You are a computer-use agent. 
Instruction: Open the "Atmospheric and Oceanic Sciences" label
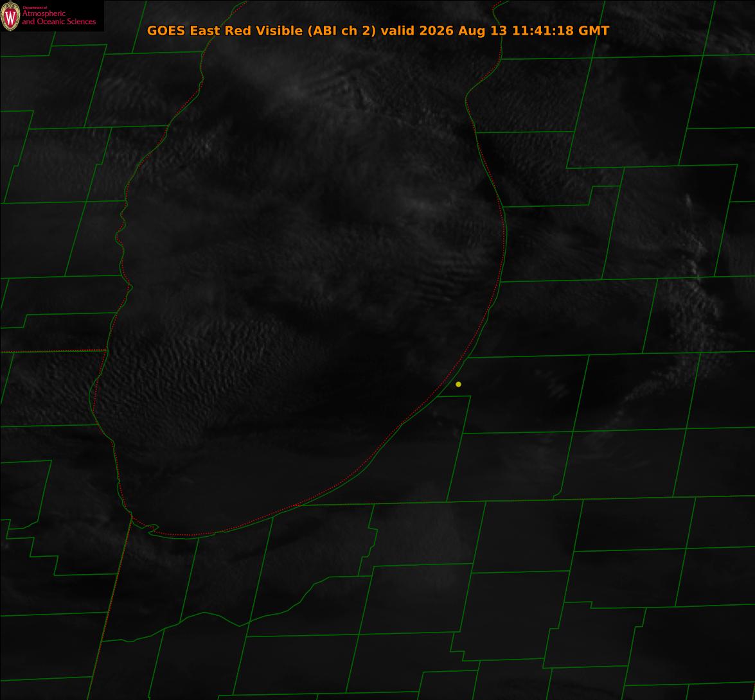(x=58, y=18)
